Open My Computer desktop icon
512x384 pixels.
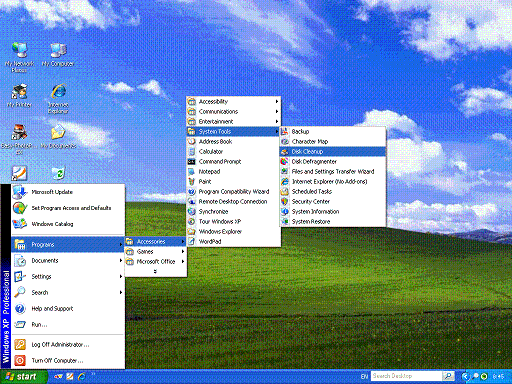point(58,54)
